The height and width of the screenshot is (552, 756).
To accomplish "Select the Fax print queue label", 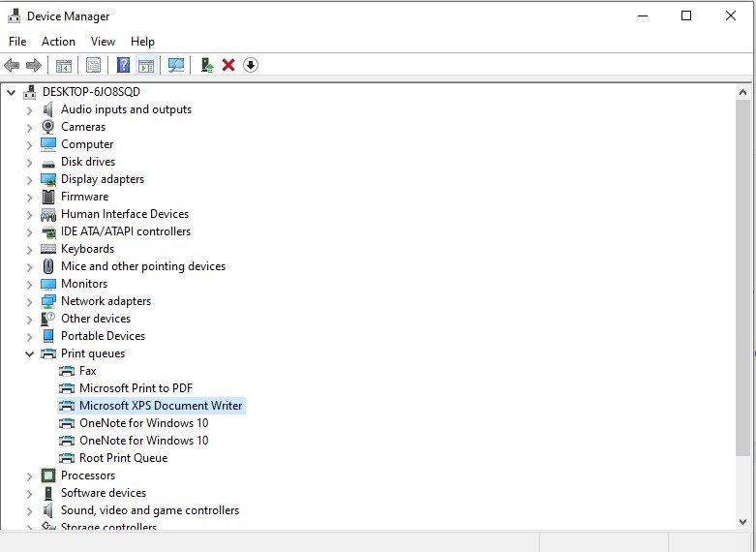I will point(88,371).
